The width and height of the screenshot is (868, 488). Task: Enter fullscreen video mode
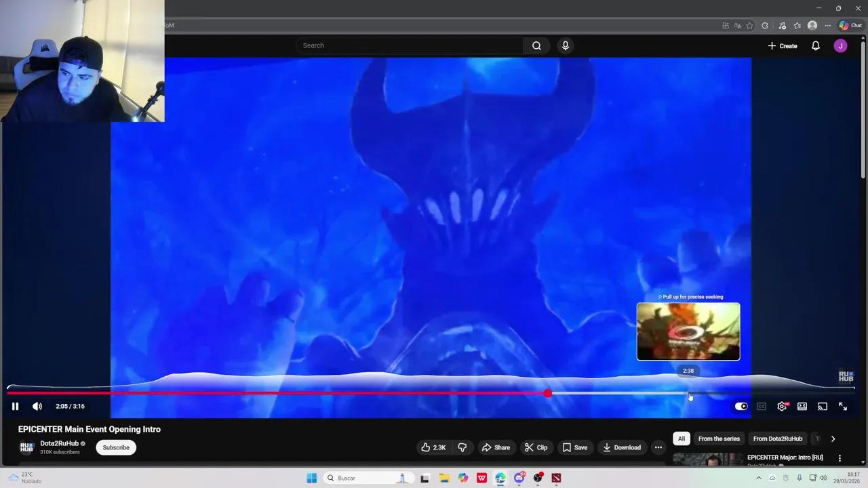click(x=843, y=407)
